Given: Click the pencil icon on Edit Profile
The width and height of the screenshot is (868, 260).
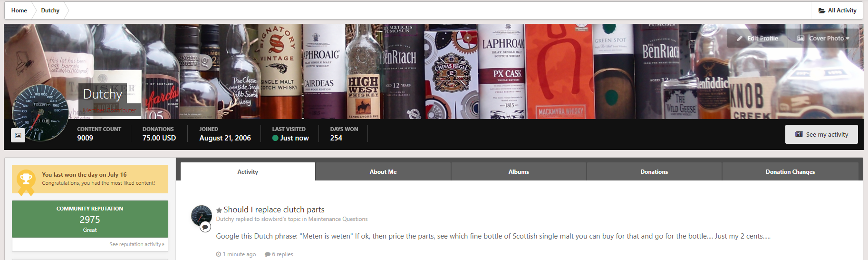Looking at the screenshot, I should click(740, 38).
